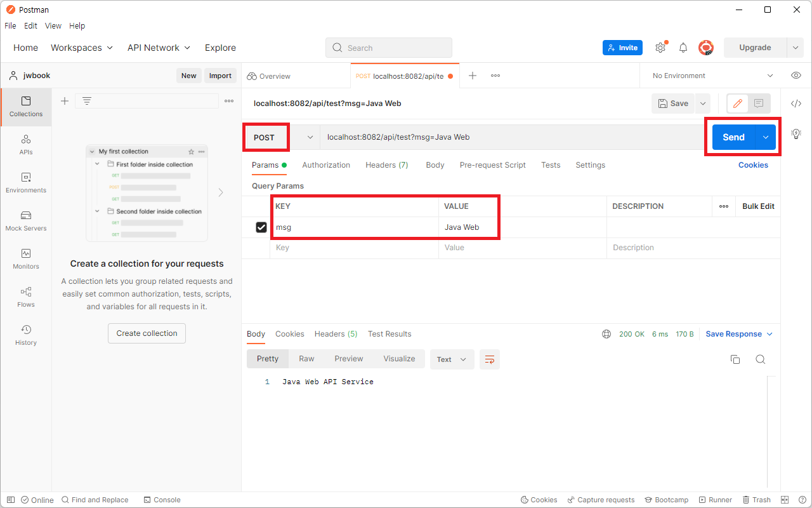
Task: Click the request URL input field
Action: [513, 137]
